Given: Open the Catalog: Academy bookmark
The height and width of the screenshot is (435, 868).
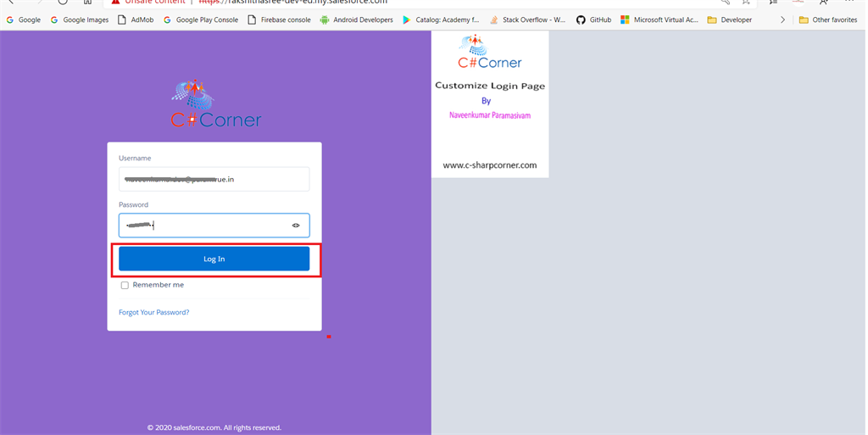Looking at the screenshot, I should [441, 20].
